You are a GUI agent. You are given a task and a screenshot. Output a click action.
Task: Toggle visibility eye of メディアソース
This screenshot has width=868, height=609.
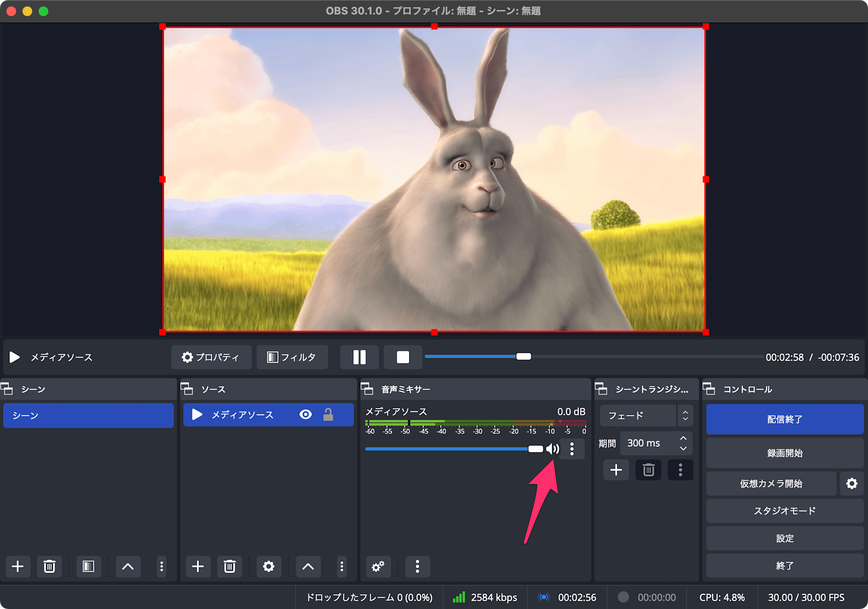point(306,415)
